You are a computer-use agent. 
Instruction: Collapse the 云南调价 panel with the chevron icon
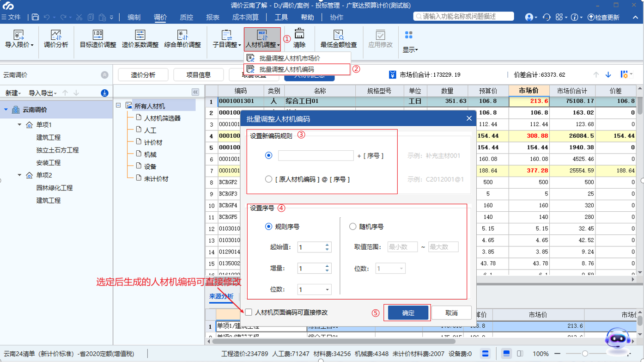(x=105, y=75)
